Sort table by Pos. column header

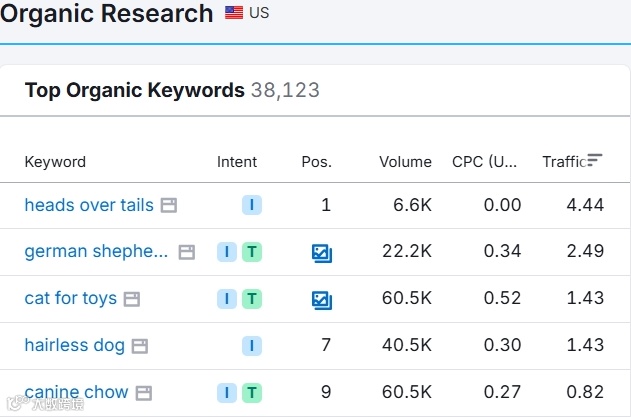tap(316, 162)
